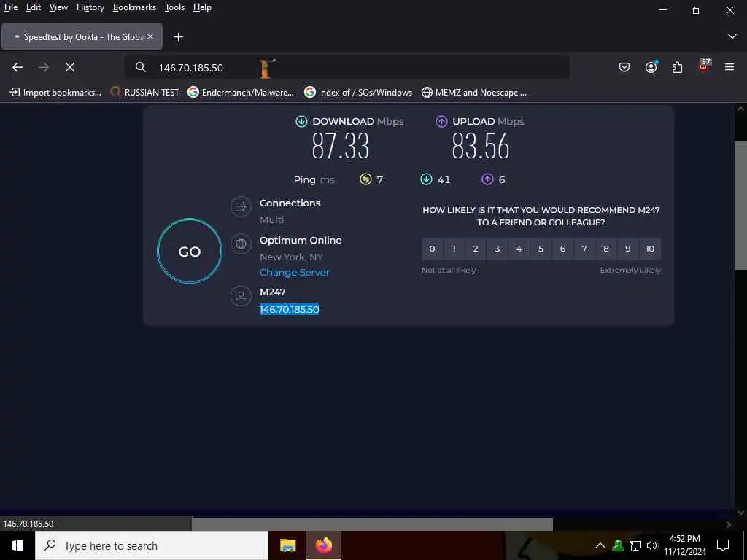Click the scroll up arrow of page scrollbar
This screenshot has width=747, height=560.
740,109
